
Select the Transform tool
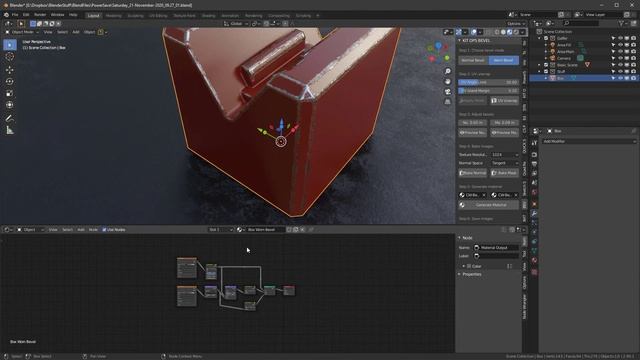pos(10,105)
